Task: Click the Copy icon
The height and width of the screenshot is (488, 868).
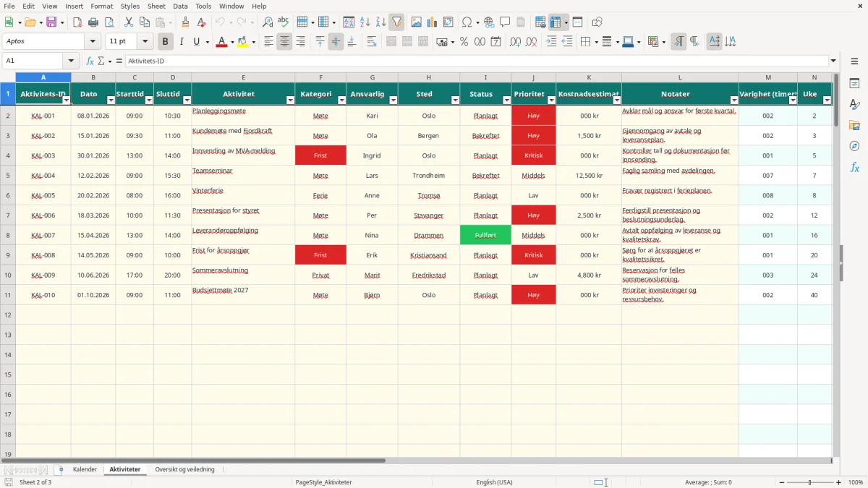Action: [x=144, y=22]
